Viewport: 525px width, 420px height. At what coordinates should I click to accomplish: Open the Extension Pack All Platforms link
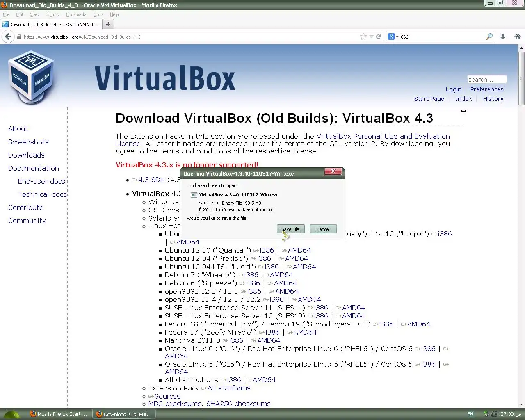[229, 388]
